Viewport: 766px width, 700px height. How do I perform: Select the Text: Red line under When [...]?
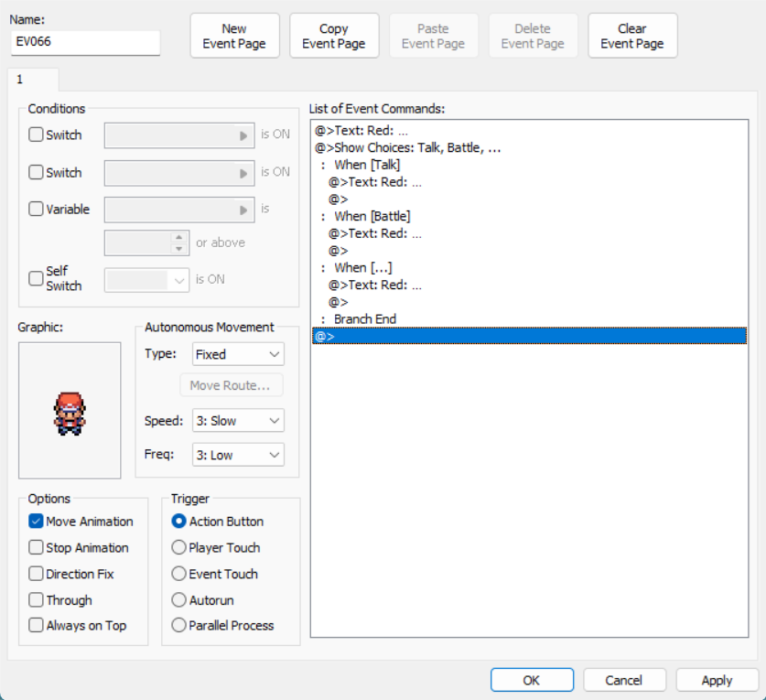[x=529, y=285]
